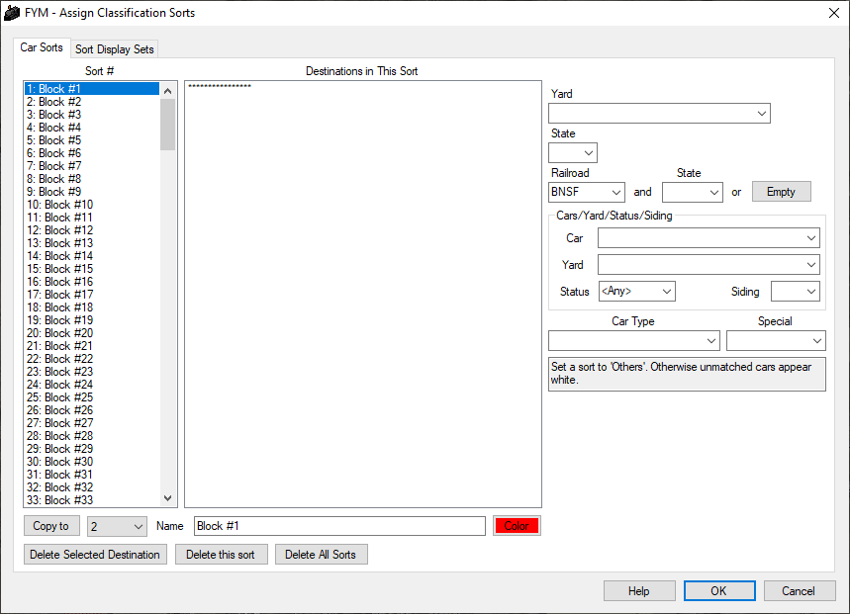The height and width of the screenshot is (614, 850).
Task: Click the Copy to button
Action: (x=51, y=526)
